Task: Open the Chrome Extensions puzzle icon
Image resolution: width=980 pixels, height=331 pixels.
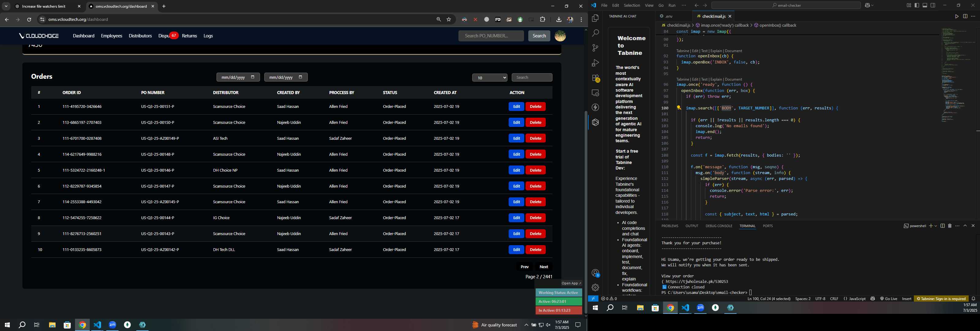Action: [542, 19]
